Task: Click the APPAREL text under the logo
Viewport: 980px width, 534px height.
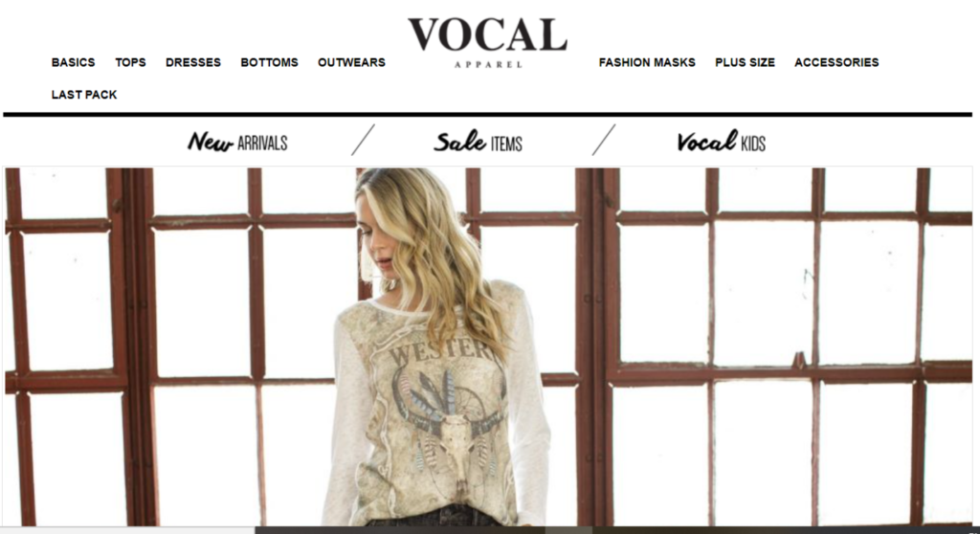Action: pos(488,64)
